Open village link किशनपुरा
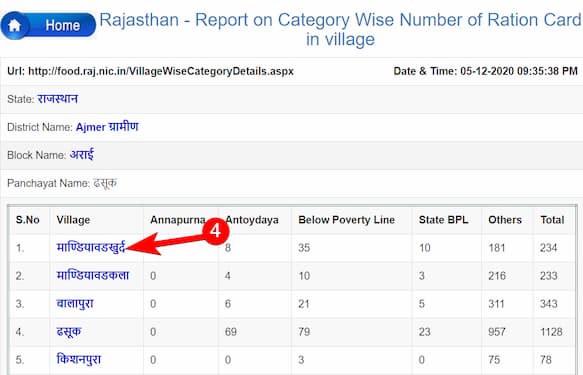The width and height of the screenshot is (583, 375). click(78, 359)
